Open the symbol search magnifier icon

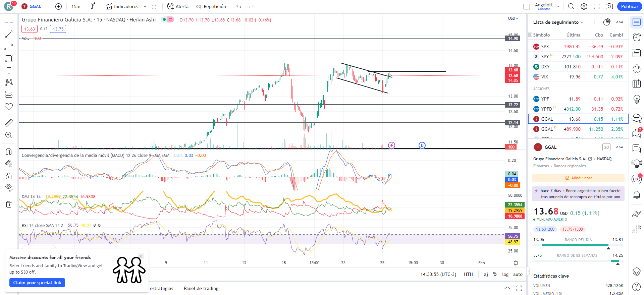(571, 6)
